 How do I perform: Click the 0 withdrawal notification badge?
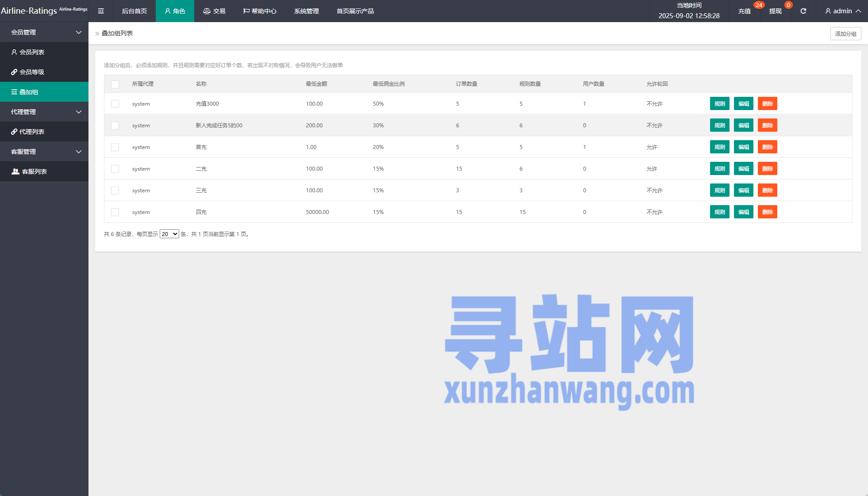(788, 5)
